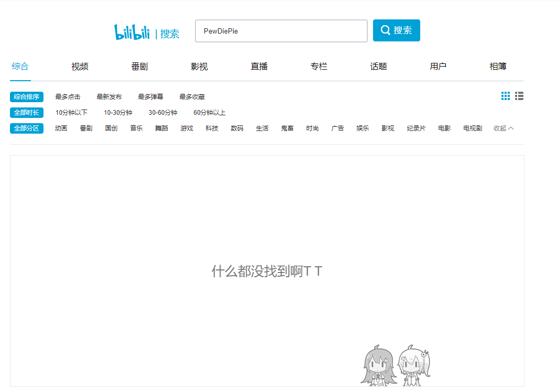Switch to the 专栏 tab

pos(319,66)
